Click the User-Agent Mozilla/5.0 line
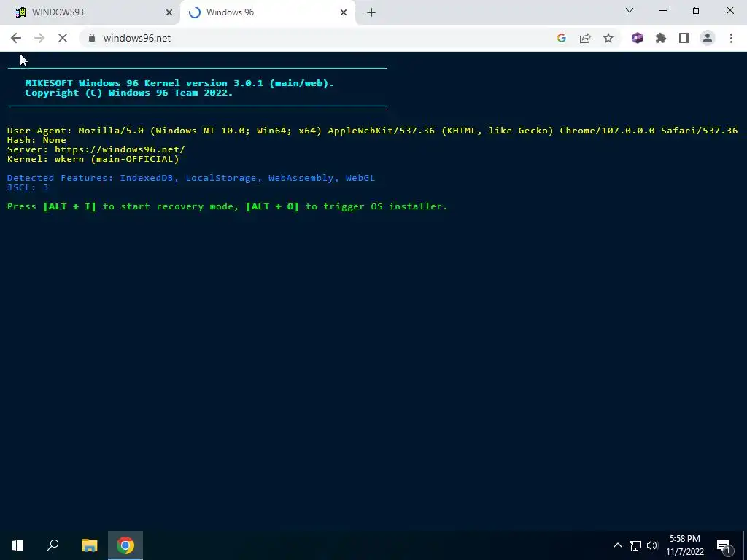The image size is (747, 560). [x=372, y=130]
